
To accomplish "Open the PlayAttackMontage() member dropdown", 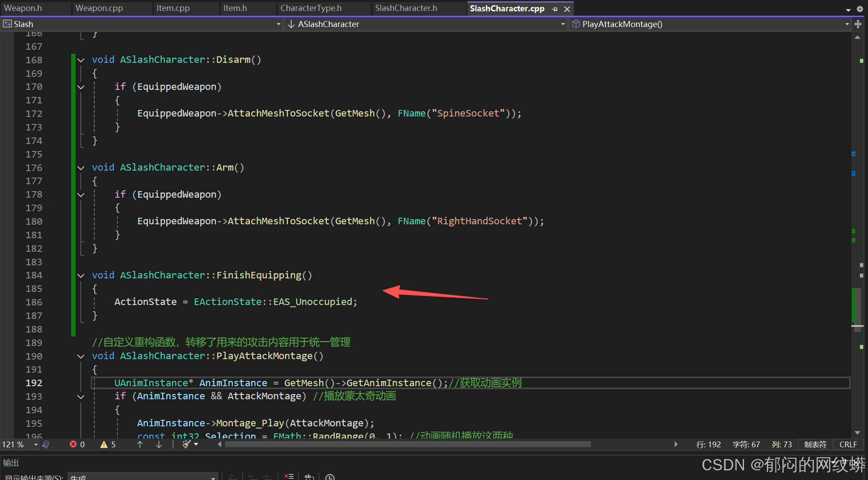I will pos(847,24).
